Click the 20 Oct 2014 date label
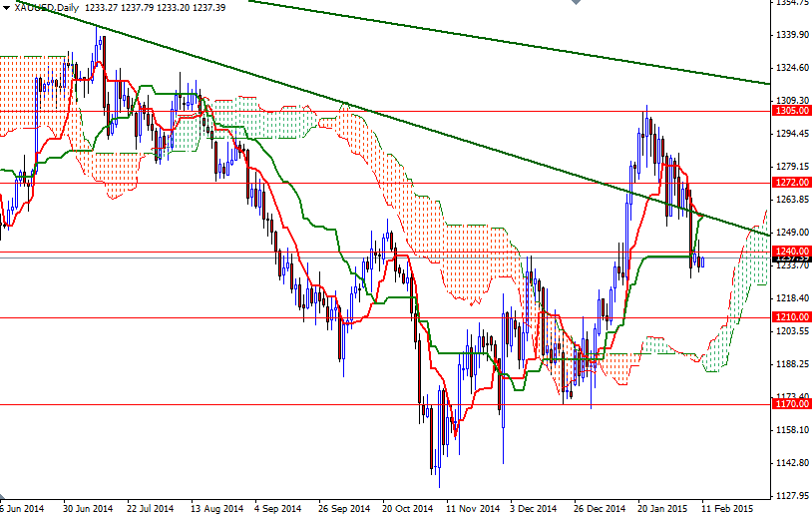Screen dimensions: 812x515 tap(406, 507)
